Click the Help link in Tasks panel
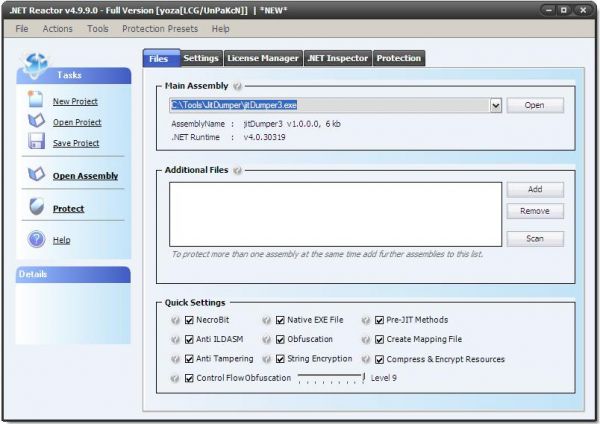Image resolution: width=600 pixels, height=424 pixels. coord(62,240)
